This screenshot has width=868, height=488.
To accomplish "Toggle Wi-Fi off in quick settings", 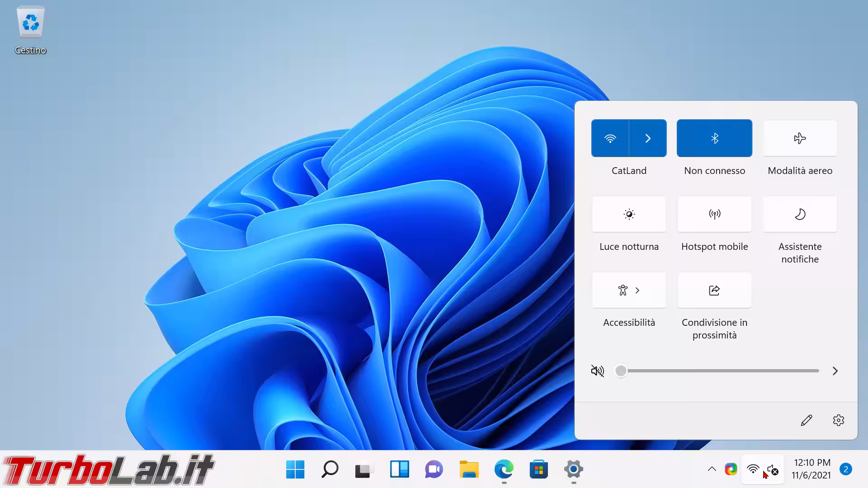I will click(x=610, y=138).
